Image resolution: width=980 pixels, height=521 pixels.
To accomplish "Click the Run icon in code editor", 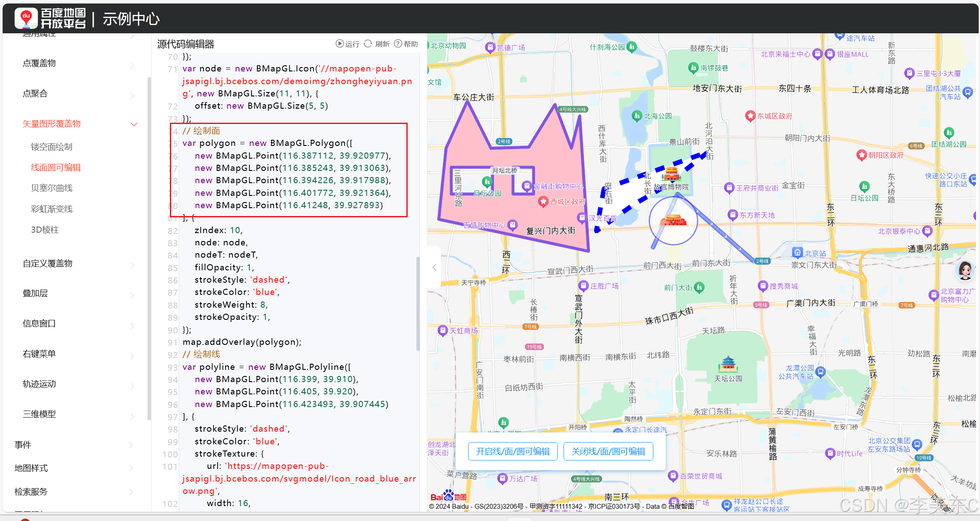I will pyautogui.click(x=339, y=44).
